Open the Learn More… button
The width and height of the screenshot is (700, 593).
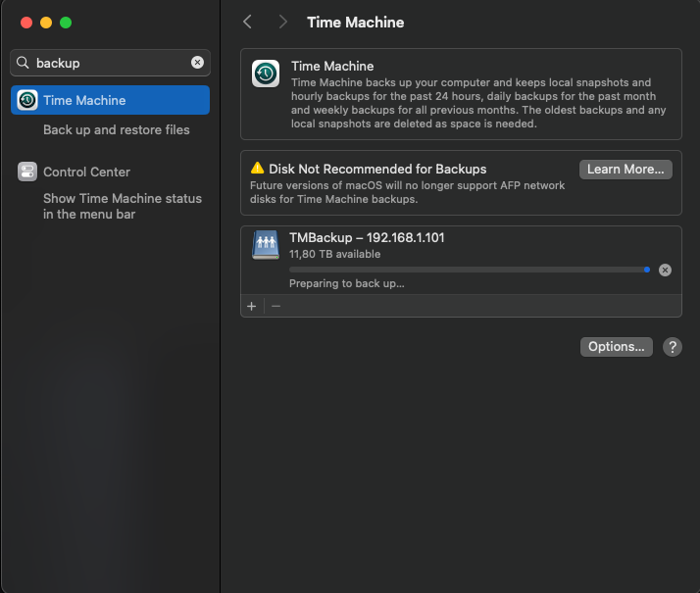tap(625, 170)
